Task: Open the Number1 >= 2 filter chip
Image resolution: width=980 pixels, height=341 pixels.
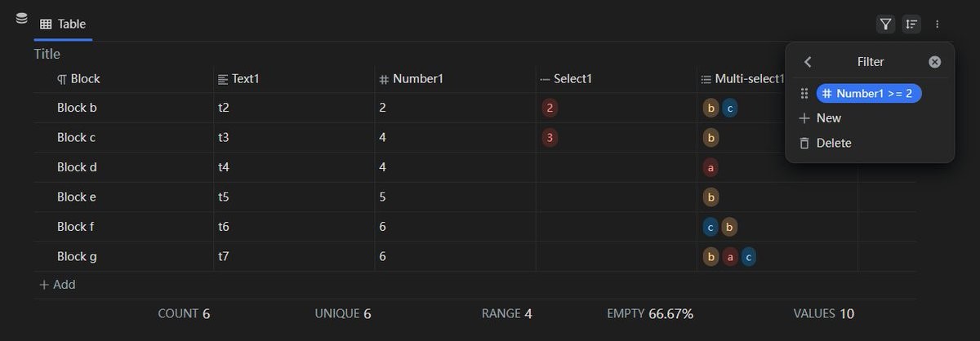Action: pyautogui.click(x=869, y=94)
